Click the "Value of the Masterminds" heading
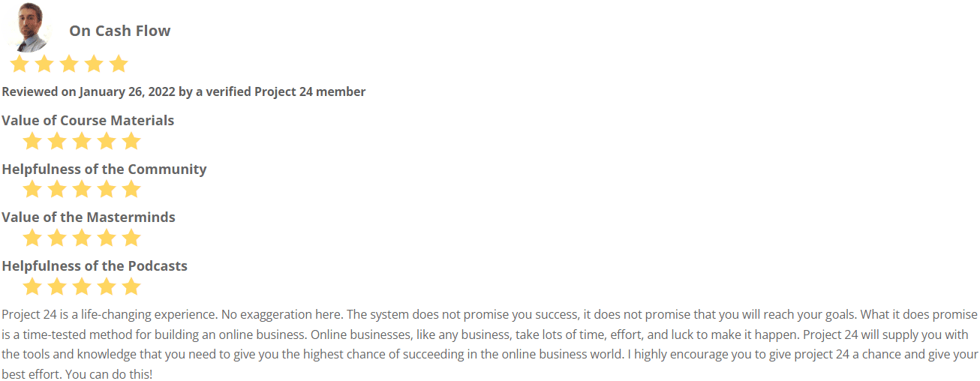The image size is (980, 381). pyautogui.click(x=89, y=217)
